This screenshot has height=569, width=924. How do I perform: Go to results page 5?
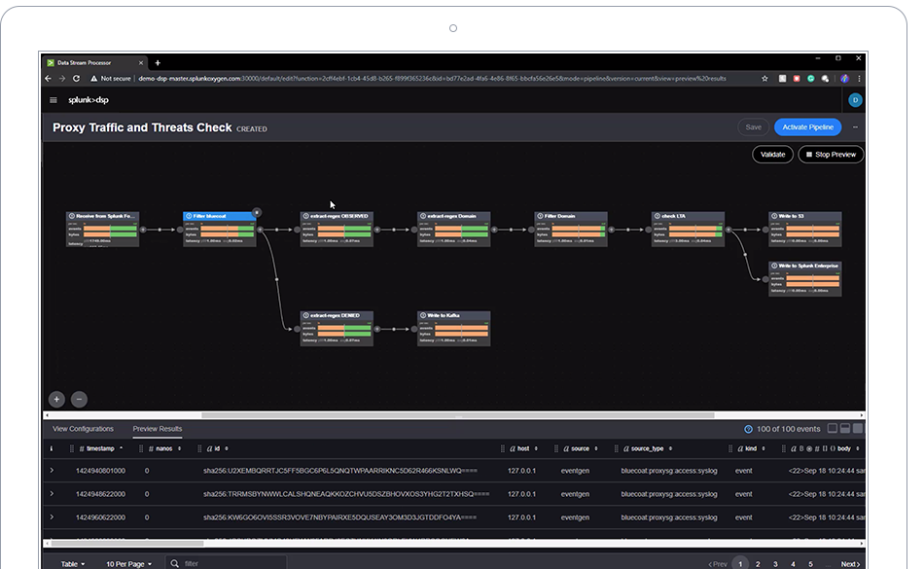pyautogui.click(x=811, y=564)
